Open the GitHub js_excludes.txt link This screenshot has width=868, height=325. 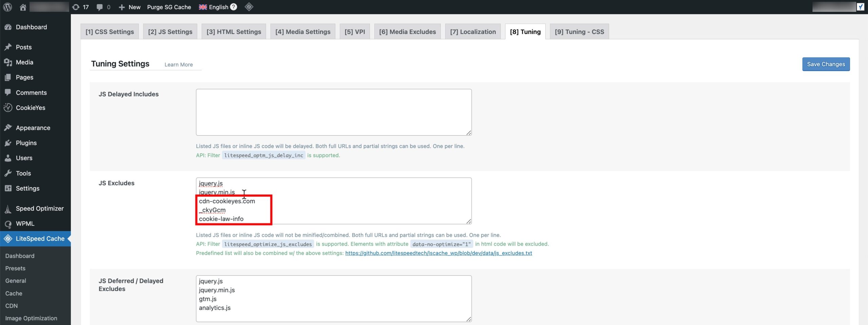[438, 253]
